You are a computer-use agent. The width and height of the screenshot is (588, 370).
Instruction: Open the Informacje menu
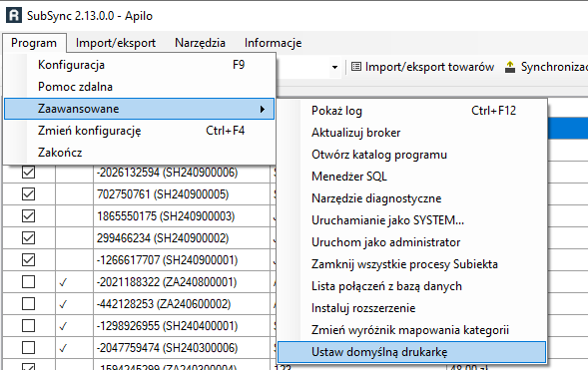(x=273, y=43)
